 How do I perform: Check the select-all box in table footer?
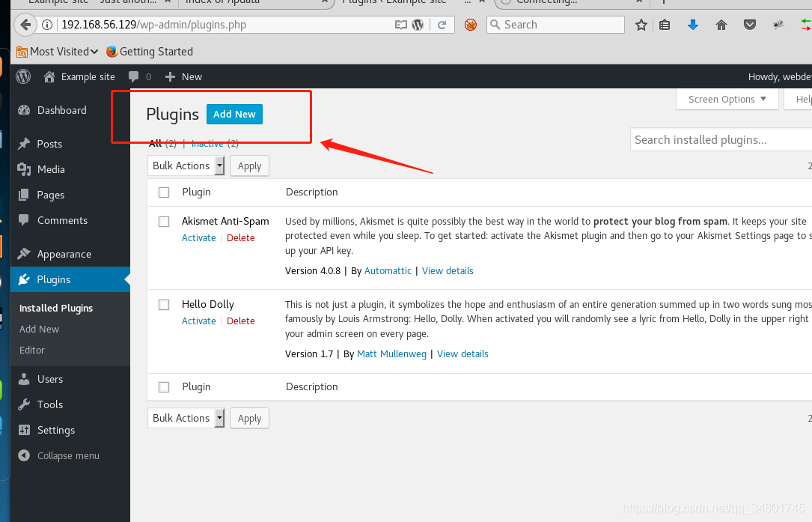[x=164, y=386]
